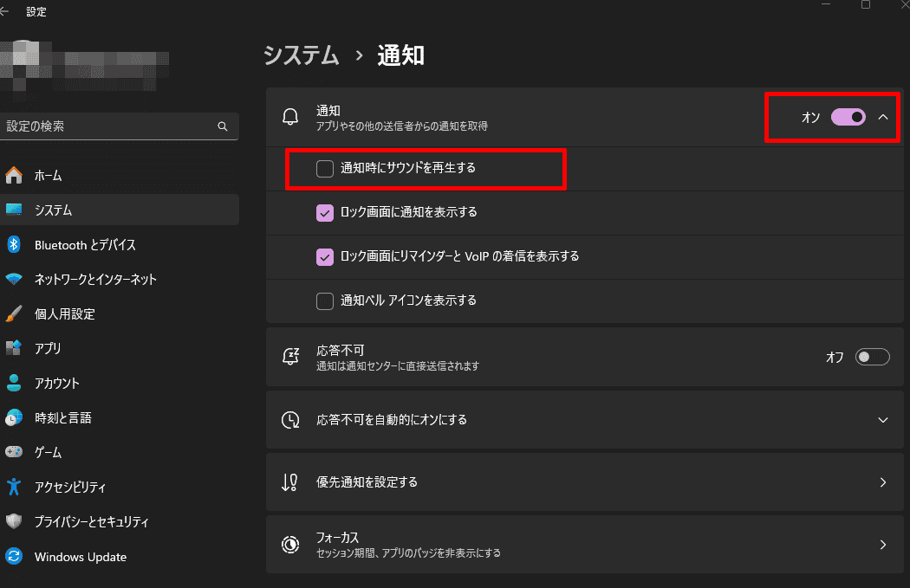Uncheck ロック画面に通知を表示する checkbox
This screenshot has width=910, height=588.
[325, 212]
